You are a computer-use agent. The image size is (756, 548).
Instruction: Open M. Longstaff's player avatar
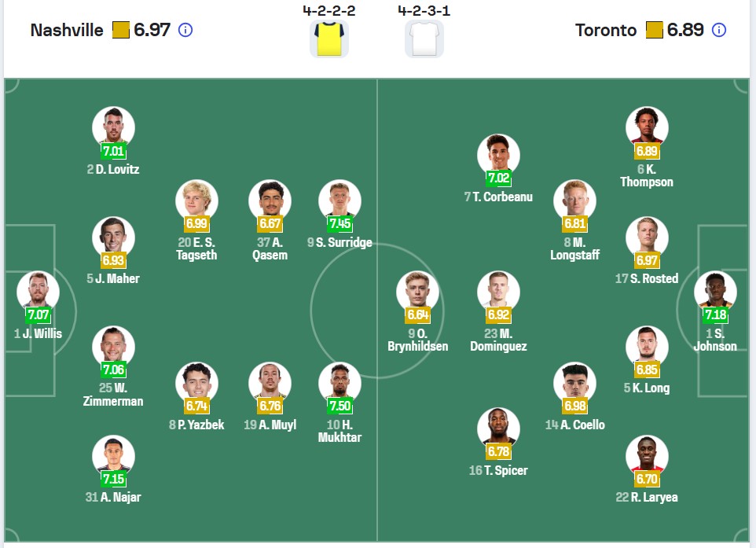tap(574, 201)
